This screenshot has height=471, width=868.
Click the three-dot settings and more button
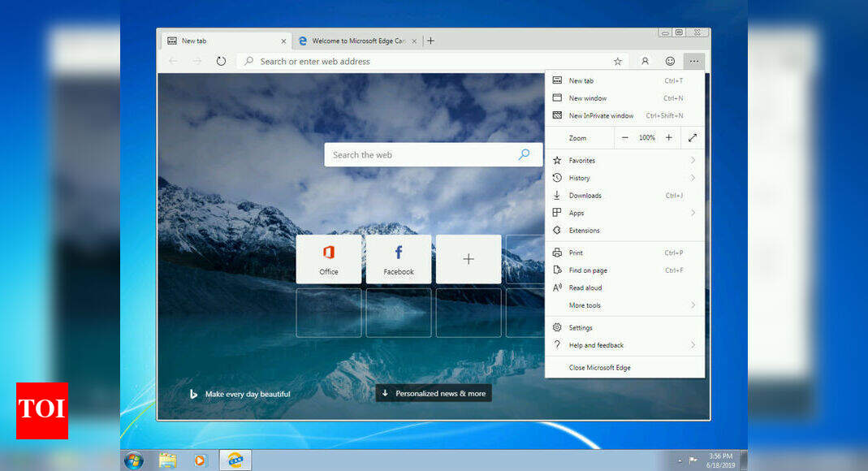(x=694, y=61)
